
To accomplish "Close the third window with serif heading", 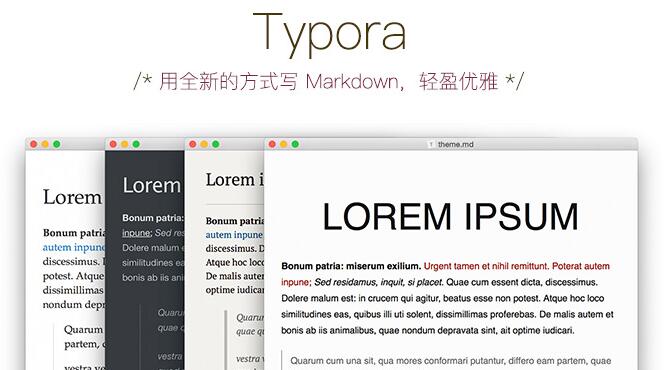I will tap(193, 144).
